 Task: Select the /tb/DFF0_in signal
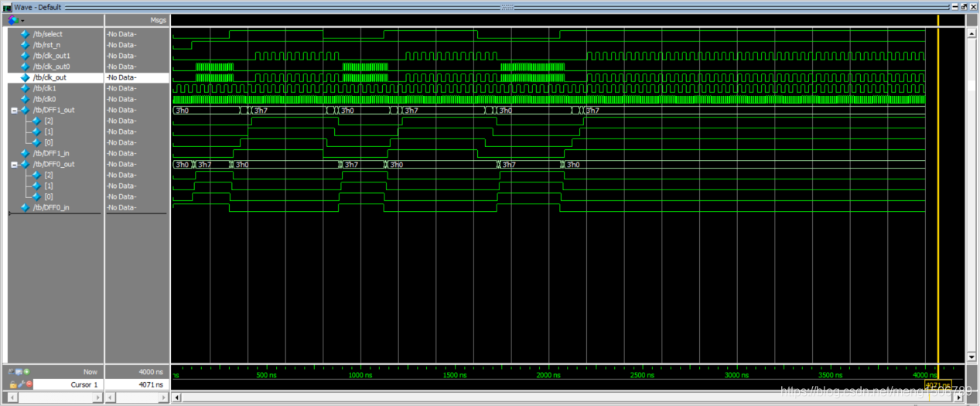pos(51,207)
